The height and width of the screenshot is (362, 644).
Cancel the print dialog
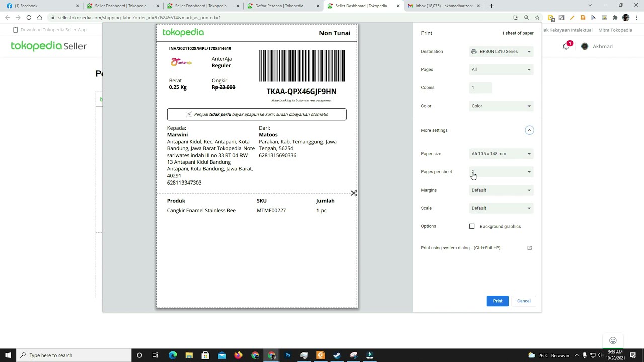click(x=524, y=301)
